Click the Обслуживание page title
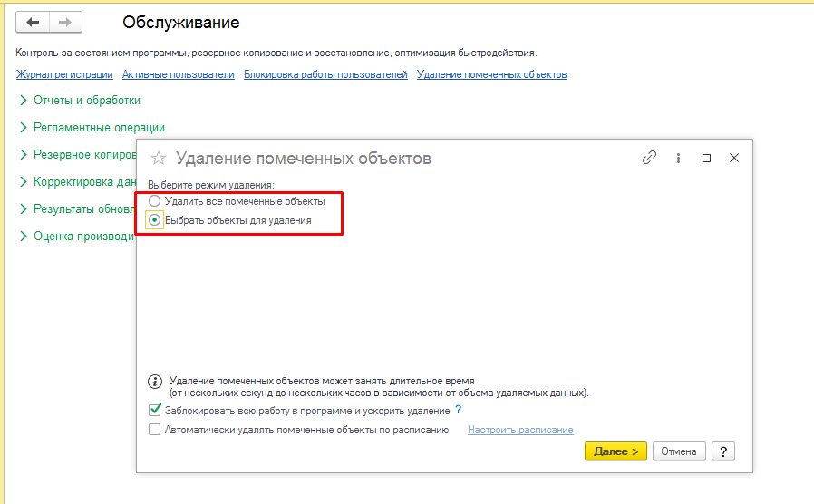 [180, 23]
